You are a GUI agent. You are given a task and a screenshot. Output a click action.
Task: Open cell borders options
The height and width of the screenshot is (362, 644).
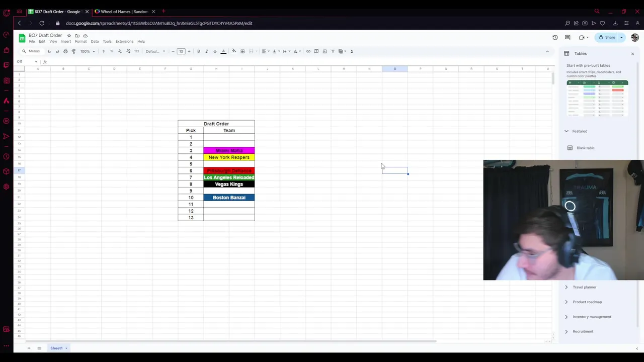243,51
